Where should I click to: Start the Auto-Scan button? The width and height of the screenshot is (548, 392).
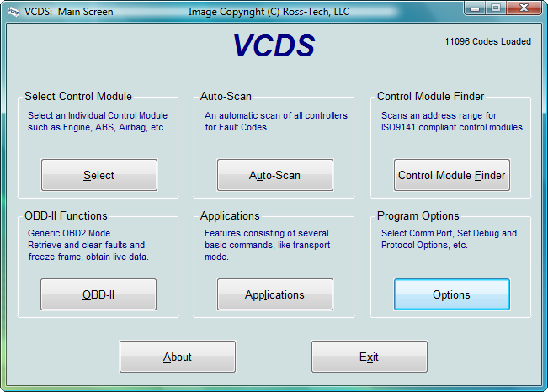[x=275, y=175]
